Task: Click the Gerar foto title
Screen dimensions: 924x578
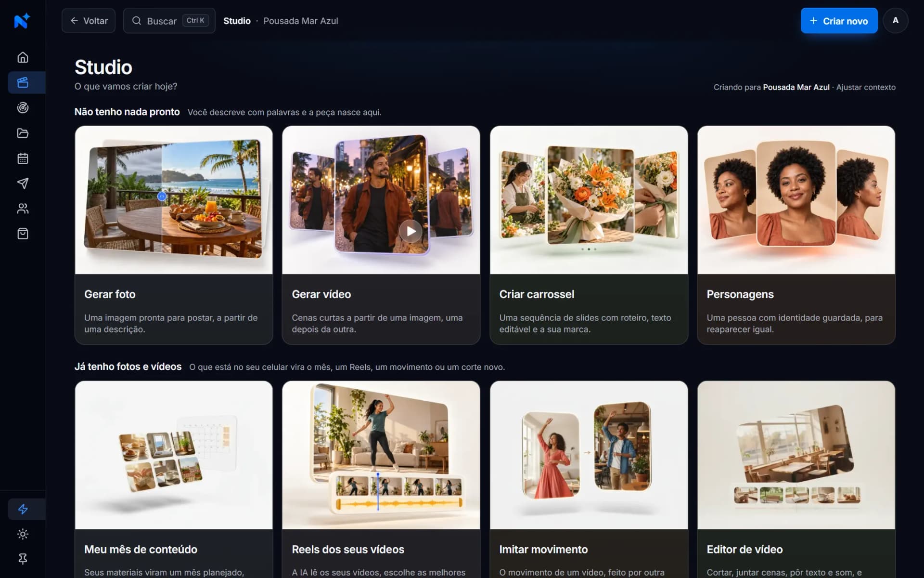Action: click(x=110, y=294)
